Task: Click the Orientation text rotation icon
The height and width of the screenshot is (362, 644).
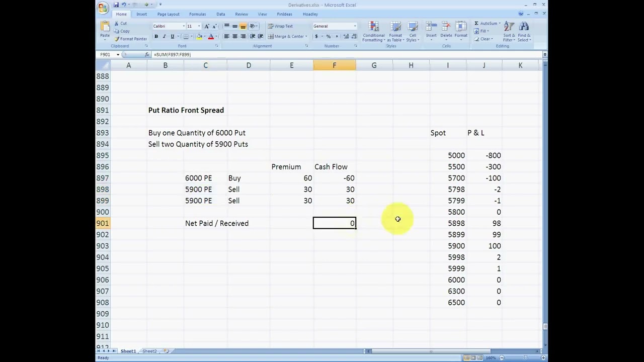Action: click(253, 26)
